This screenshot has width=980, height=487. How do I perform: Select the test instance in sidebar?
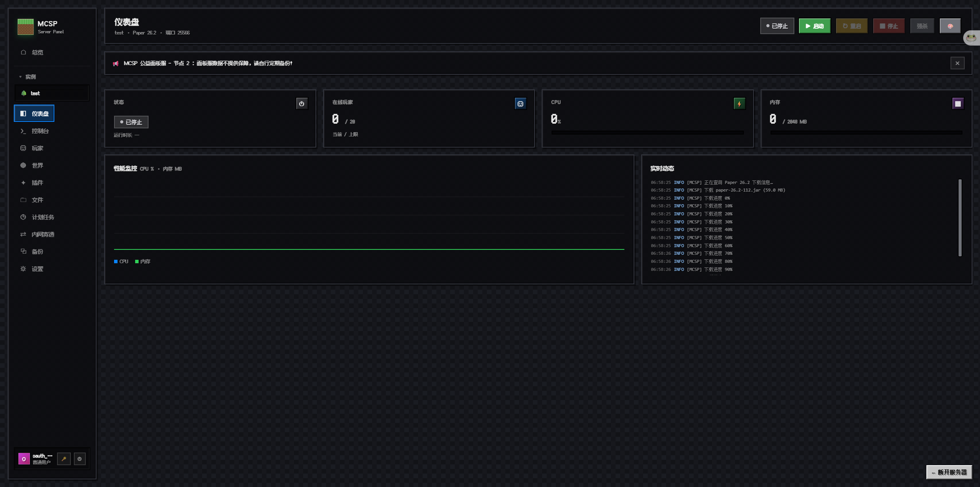[x=52, y=93]
